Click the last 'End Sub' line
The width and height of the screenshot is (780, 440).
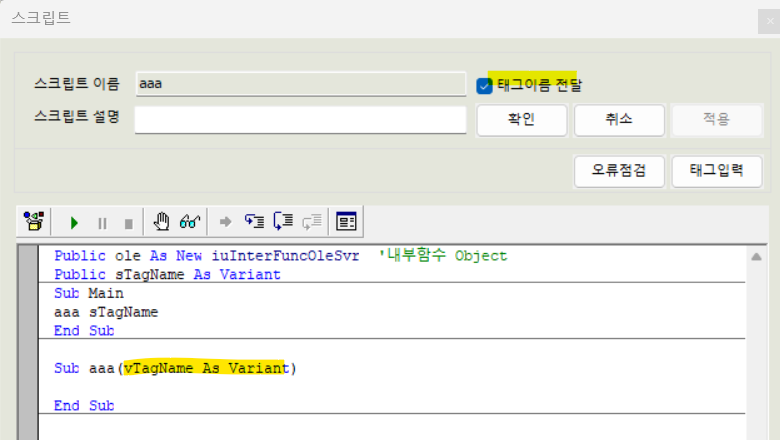(84, 406)
